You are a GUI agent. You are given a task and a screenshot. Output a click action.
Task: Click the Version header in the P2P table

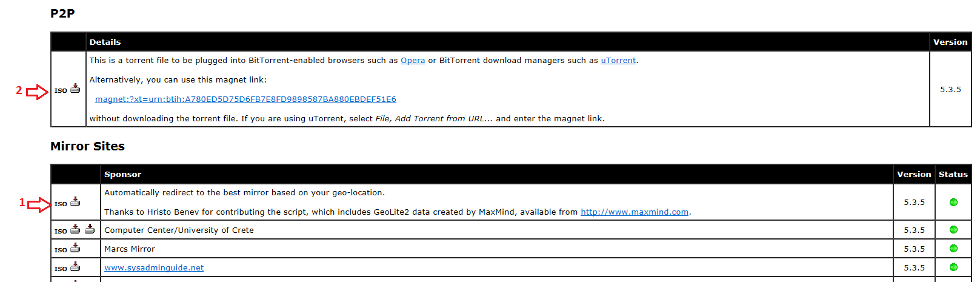pyautogui.click(x=950, y=42)
